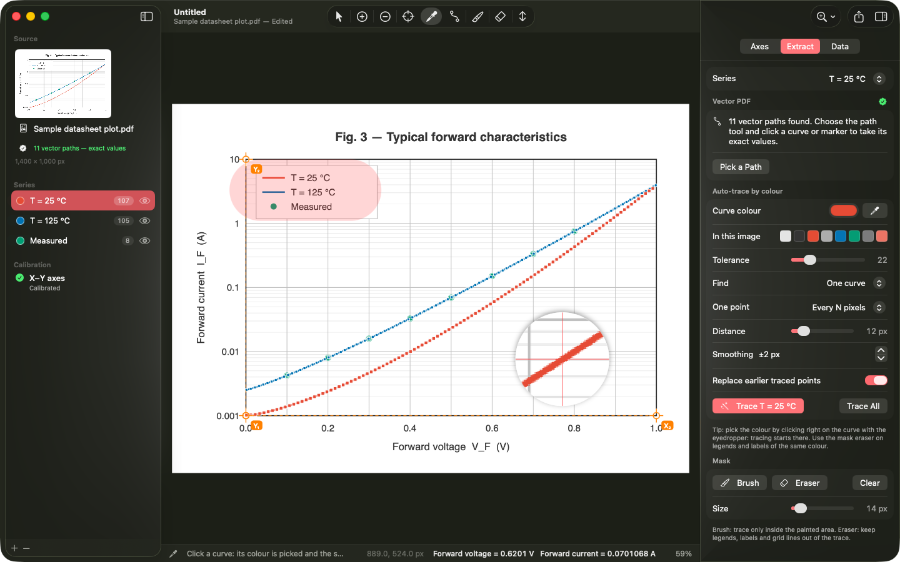Open the Series dropdown showing T = 25 °C
This screenshot has height=562, width=900.
(x=856, y=79)
